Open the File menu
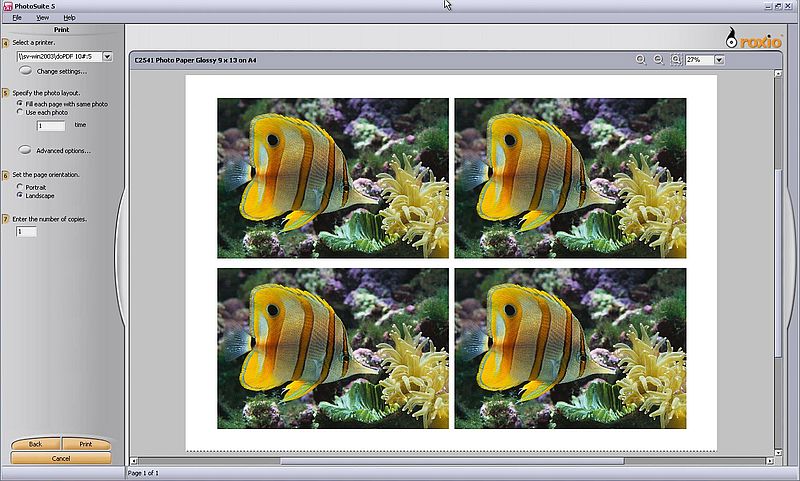800x481 pixels. (x=17, y=17)
